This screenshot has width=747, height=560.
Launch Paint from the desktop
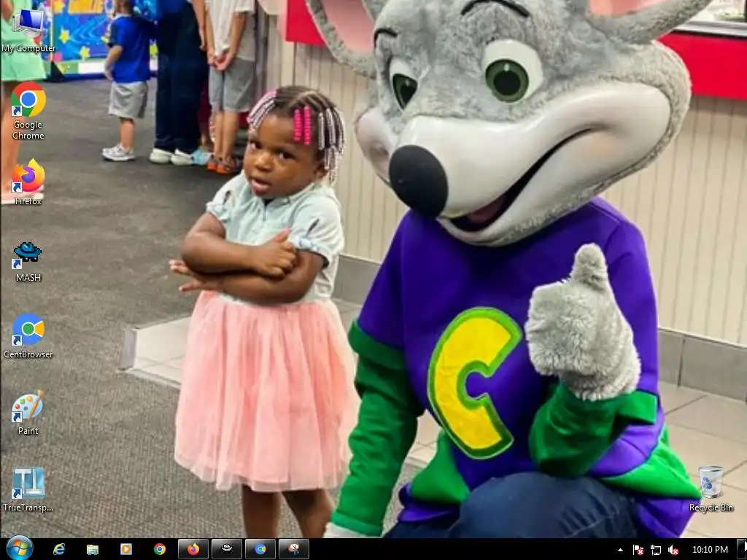pyautogui.click(x=28, y=413)
